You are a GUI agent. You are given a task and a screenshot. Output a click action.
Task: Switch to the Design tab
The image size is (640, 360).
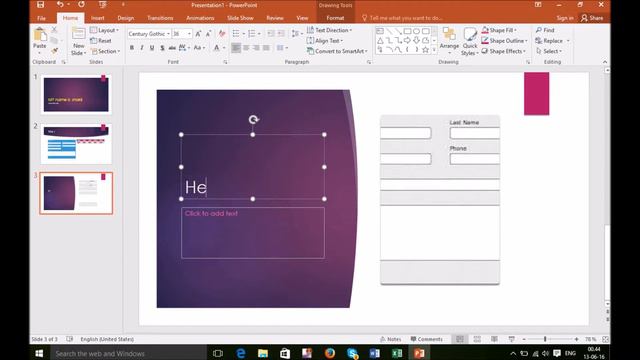[x=125, y=18]
